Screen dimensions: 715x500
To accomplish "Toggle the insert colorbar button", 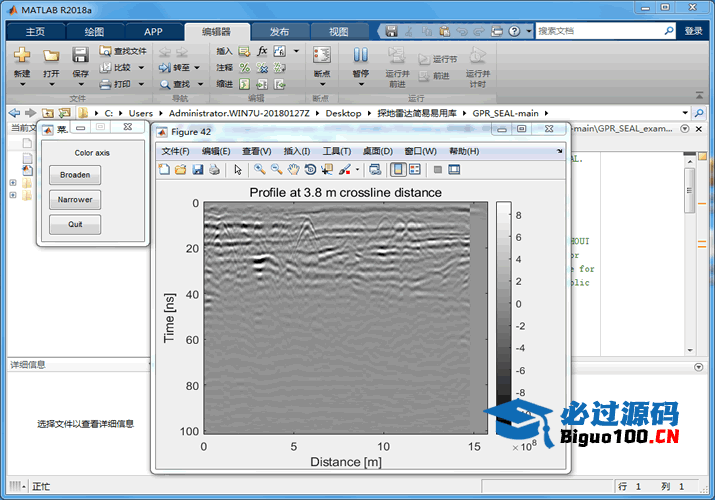I will point(398,170).
